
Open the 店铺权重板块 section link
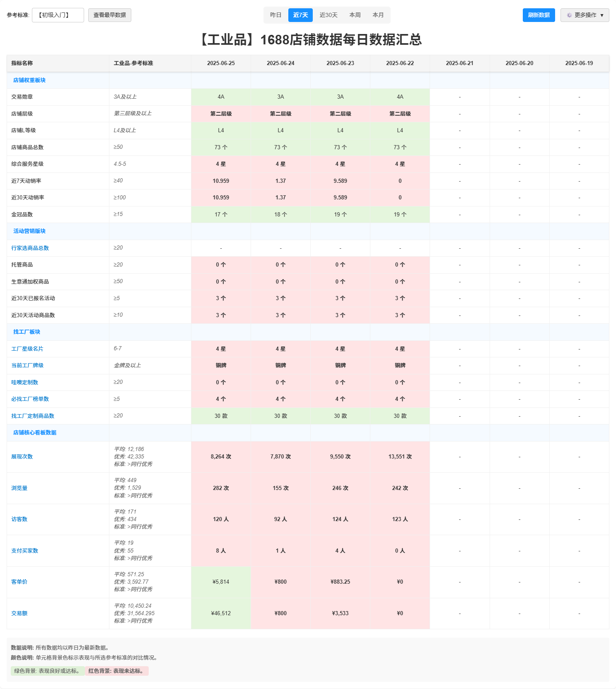(x=29, y=80)
